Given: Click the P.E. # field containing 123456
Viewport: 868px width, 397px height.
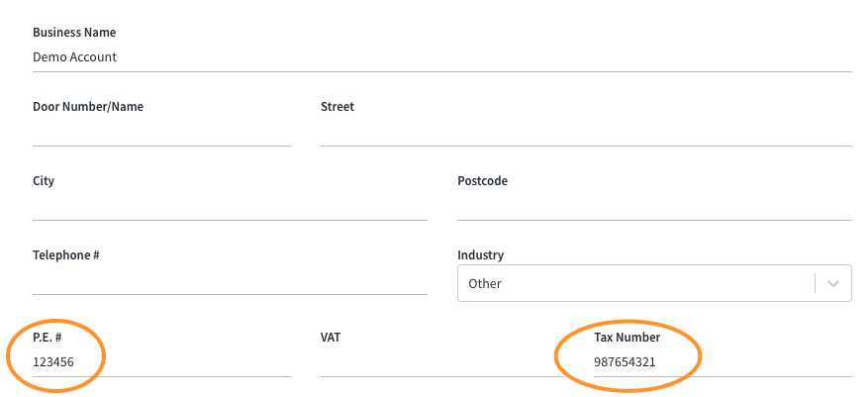Looking at the screenshot, I should click(x=161, y=361).
